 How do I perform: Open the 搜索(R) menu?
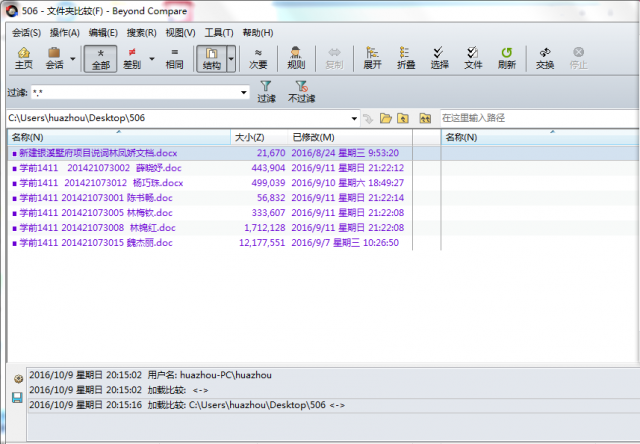(x=141, y=33)
